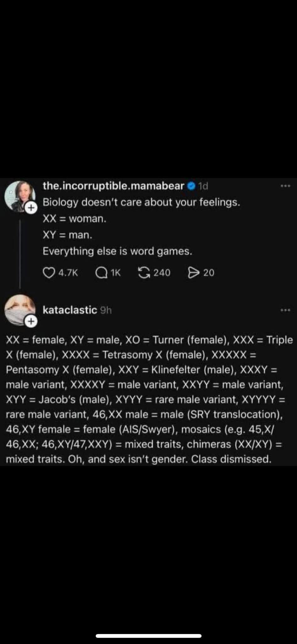Tap the share paper plane icon

point(193,273)
